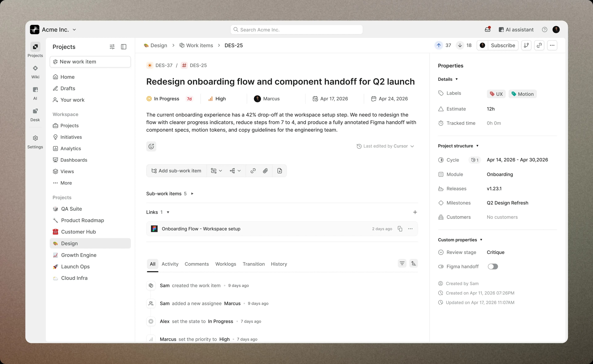Viewport: 593px width, 364px height.
Task: Click the Projects filter sliders icon
Action: (112, 47)
